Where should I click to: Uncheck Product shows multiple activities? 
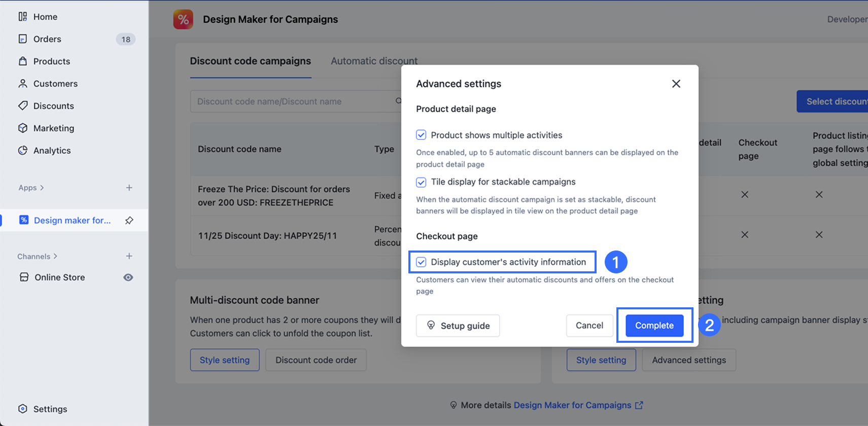pyautogui.click(x=421, y=135)
